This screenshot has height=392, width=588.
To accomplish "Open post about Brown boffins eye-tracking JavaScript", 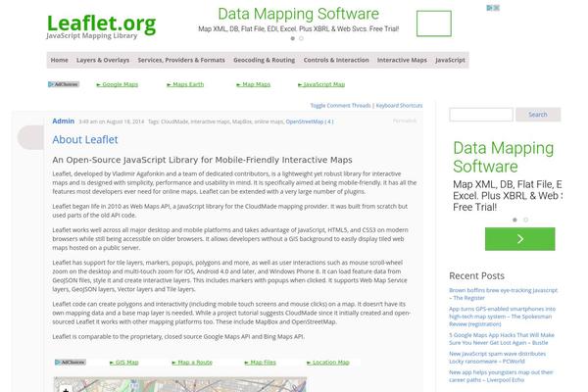I will click(504, 294).
